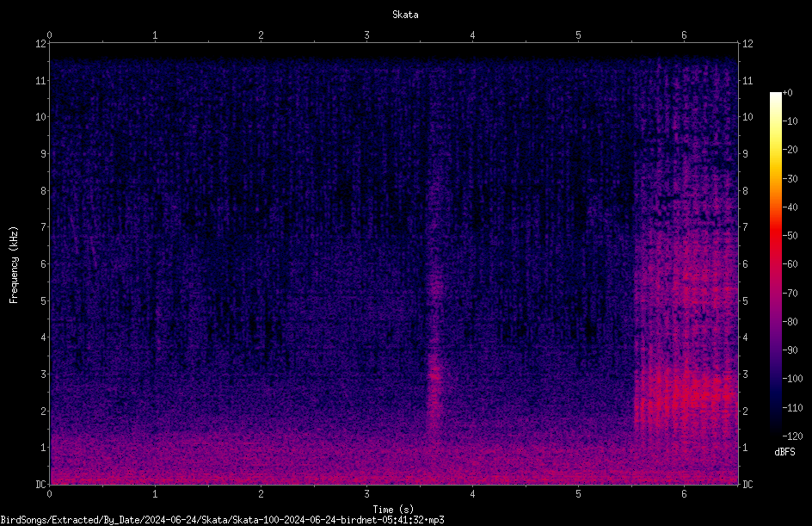Click the 4 second mark on bottom axis

472,494
